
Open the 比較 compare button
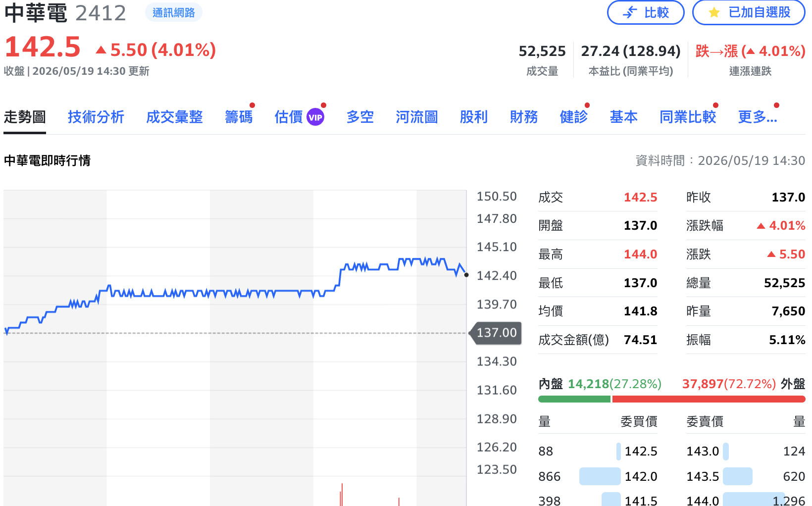pyautogui.click(x=646, y=12)
